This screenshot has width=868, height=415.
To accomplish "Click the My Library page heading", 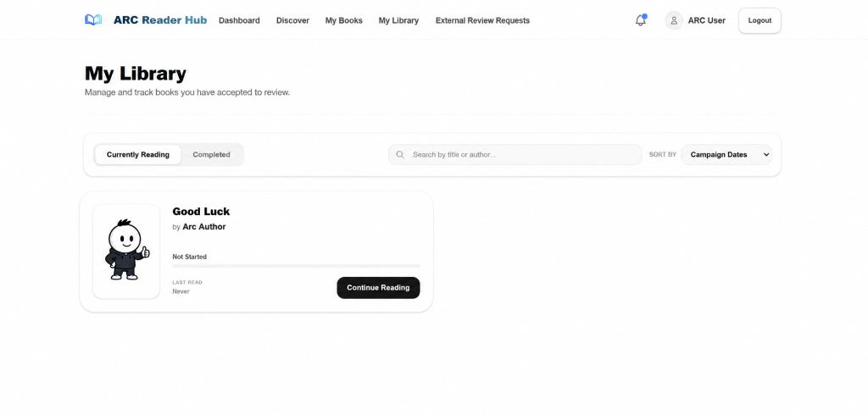I will pos(136,74).
